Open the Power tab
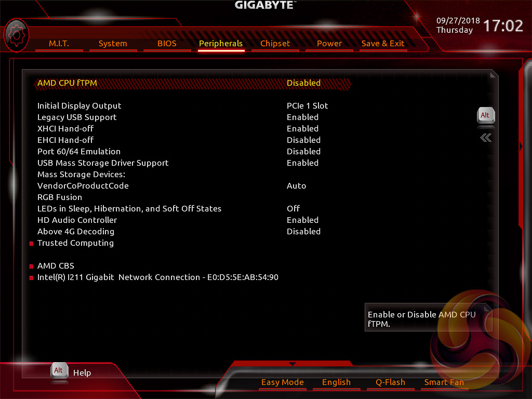The width and height of the screenshot is (532, 399). click(329, 44)
